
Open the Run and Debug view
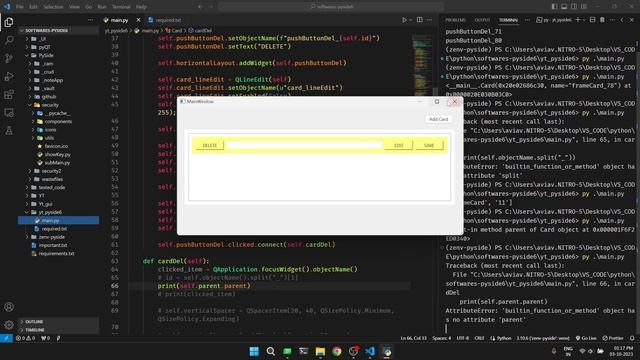(x=9, y=76)
